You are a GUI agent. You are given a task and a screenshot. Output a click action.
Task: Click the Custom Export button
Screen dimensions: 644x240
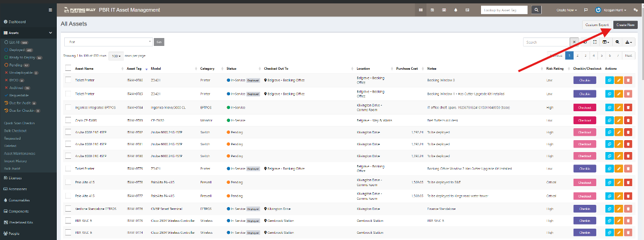click(597, 25)
